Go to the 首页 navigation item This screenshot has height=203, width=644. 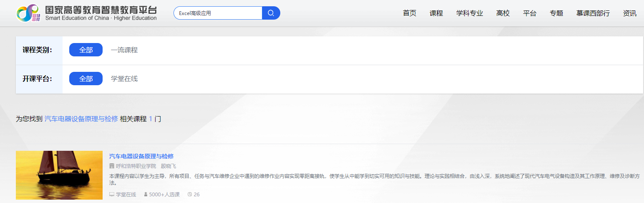coord(410,13)
